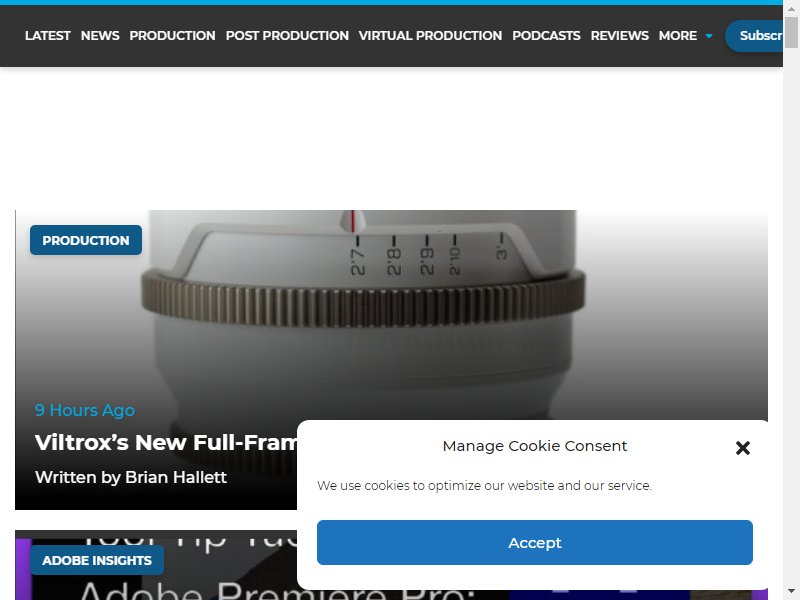The image size is (800, 600).
Task: Open the ADOBE INSIGHTS category tag
Action: [97, 560]
